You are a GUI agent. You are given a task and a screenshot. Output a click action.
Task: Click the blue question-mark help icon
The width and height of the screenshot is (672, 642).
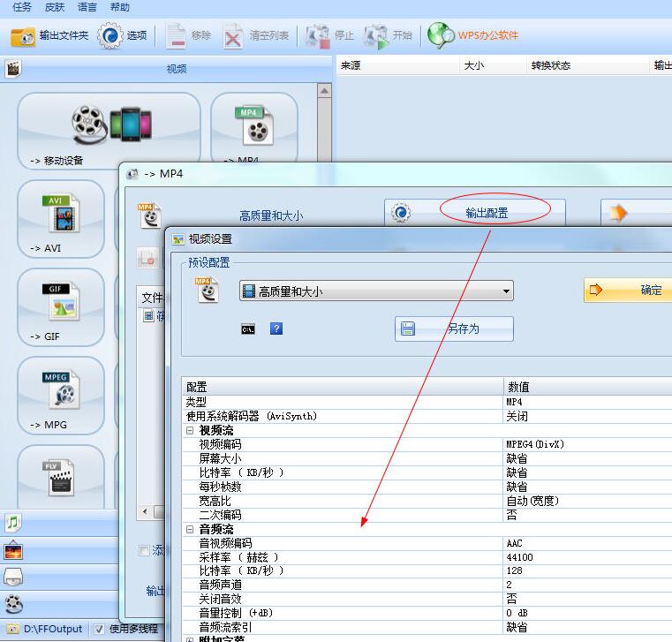[276, 329]
